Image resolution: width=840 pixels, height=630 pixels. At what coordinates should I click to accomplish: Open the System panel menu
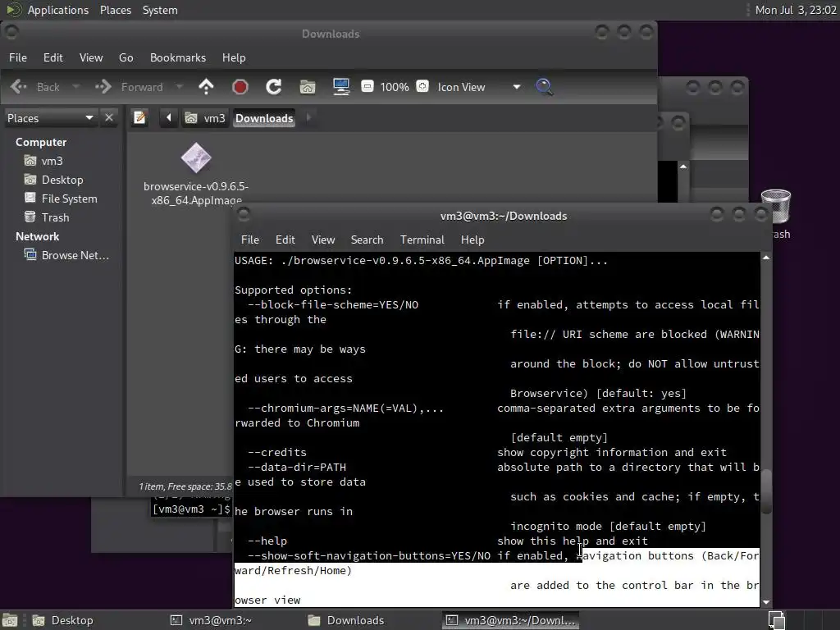tap(160, 10)
